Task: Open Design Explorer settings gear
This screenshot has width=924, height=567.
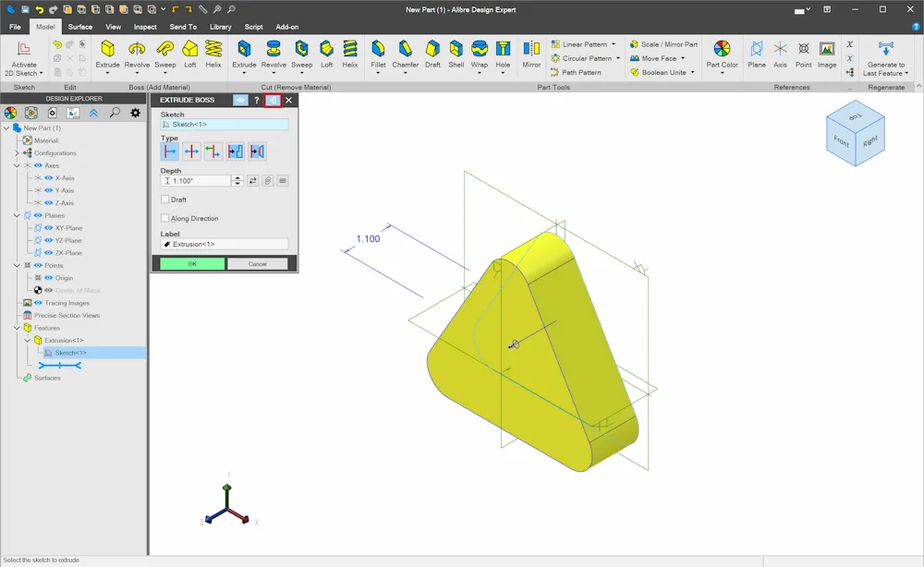Action: 136,113
